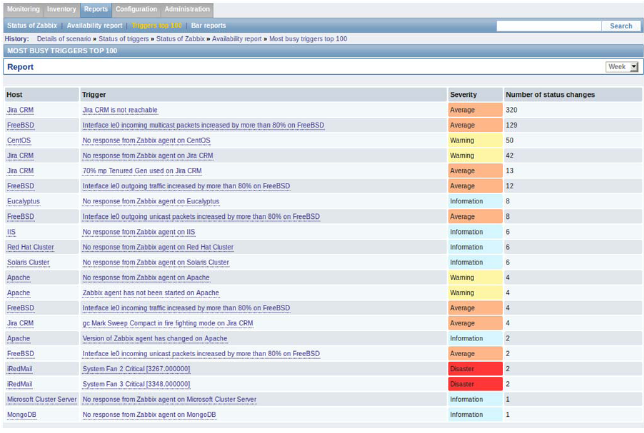The width and height of the screenshot is (644, 433).
Task: Open outgoing unicast packets trigger on FreeBSD
Action: tap(201, 216)
